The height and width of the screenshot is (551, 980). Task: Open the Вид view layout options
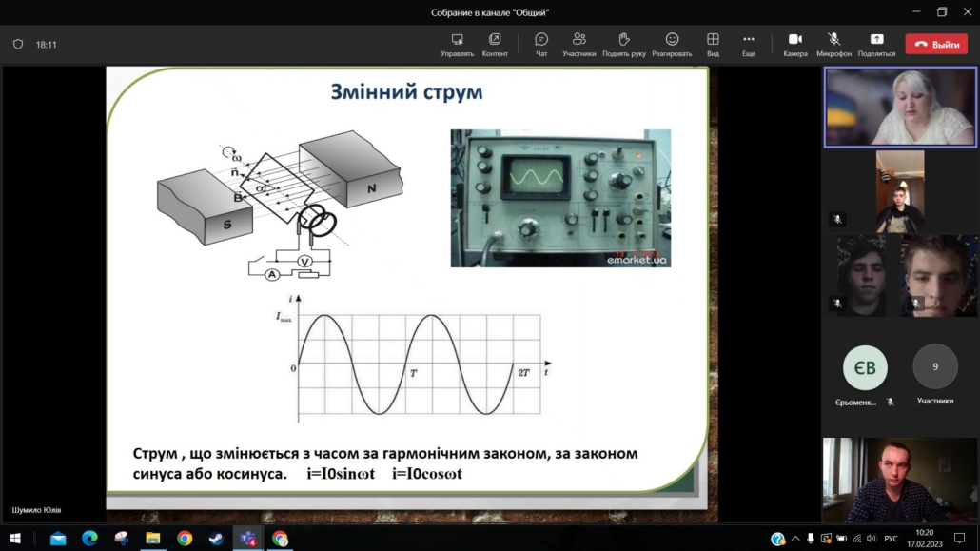pyautogui.click(x=713, y=44)
